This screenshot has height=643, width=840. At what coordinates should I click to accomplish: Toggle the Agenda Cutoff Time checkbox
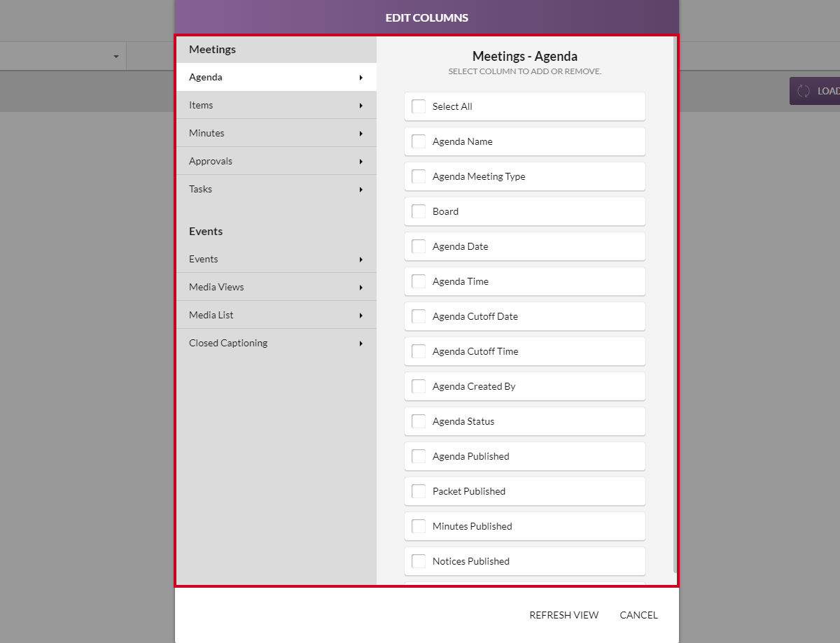pos(419,351)
